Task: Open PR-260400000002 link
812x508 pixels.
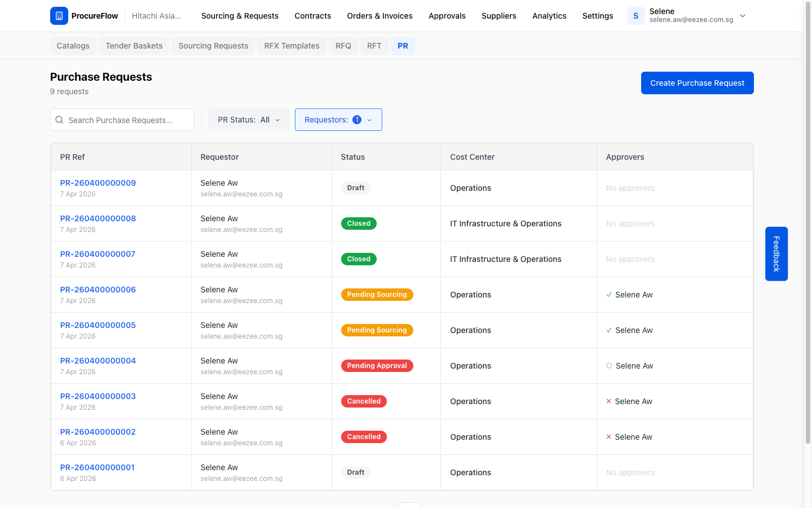Action: pyautogui.click(x=98, y=432)
